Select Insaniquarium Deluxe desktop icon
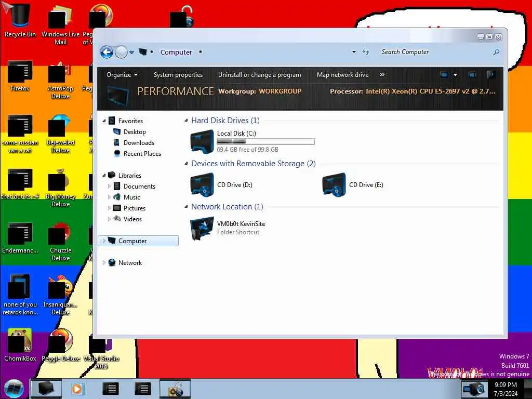532x399 pixels. coord(60,295)
